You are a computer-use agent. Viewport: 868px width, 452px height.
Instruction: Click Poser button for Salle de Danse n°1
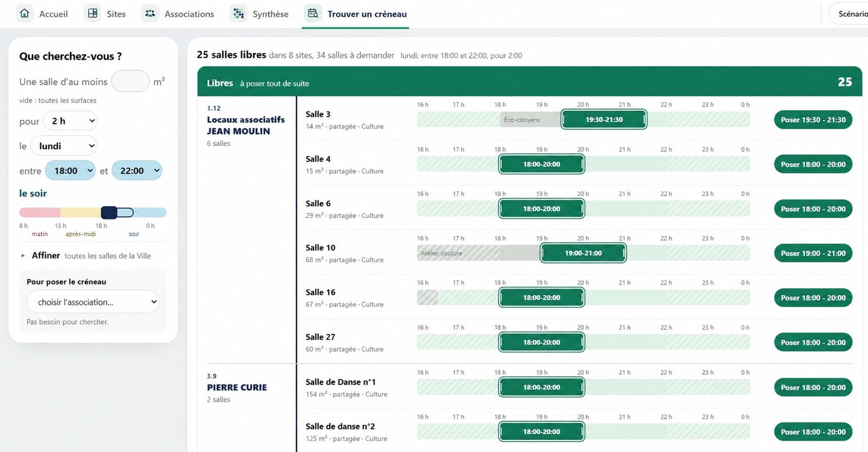point(813,388)
